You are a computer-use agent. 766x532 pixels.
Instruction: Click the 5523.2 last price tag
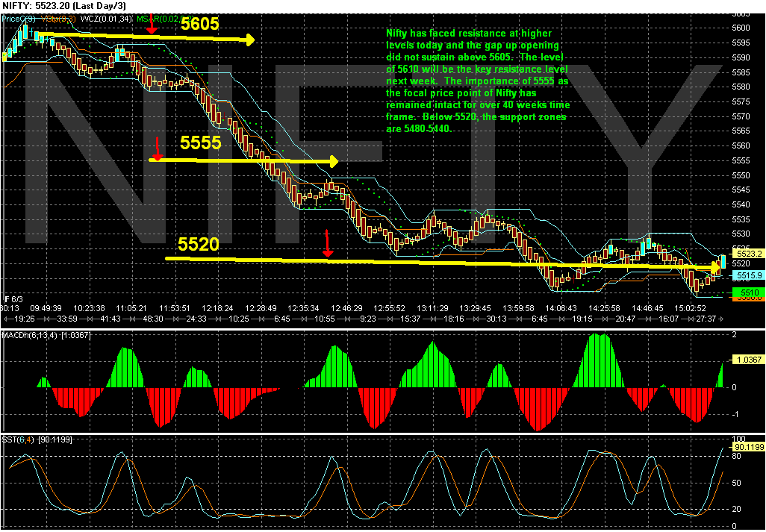click(748, 254)
